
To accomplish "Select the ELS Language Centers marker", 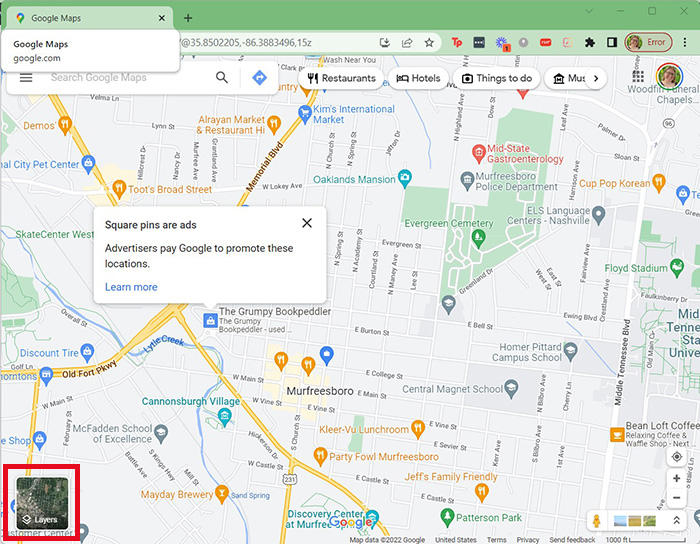I will click(x=598, y=215).
